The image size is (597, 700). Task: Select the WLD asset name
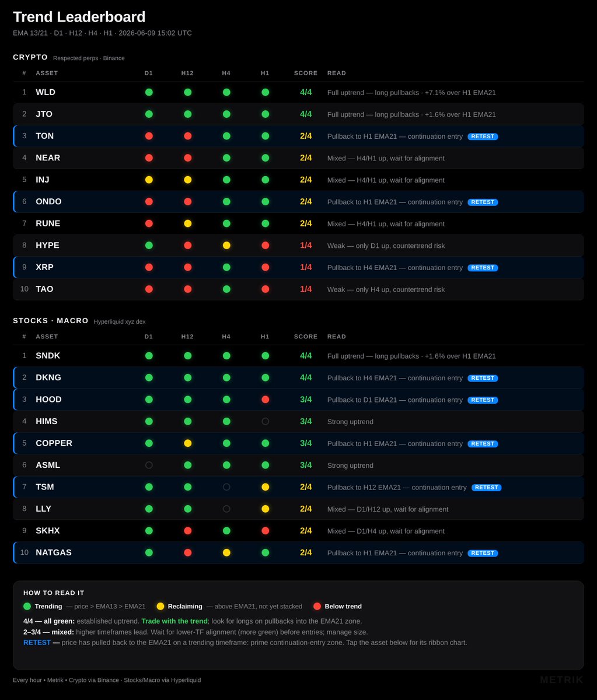pyautogui.click(x=46, y=92)
